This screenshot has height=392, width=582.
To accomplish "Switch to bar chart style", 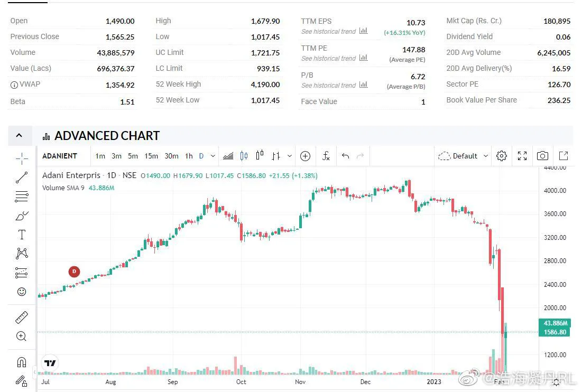I will (x=276, y=156).
